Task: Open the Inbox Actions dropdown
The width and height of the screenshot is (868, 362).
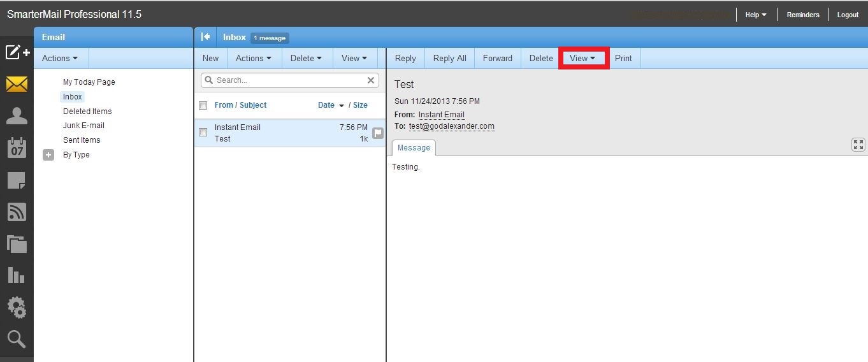Action: [253, 58]
